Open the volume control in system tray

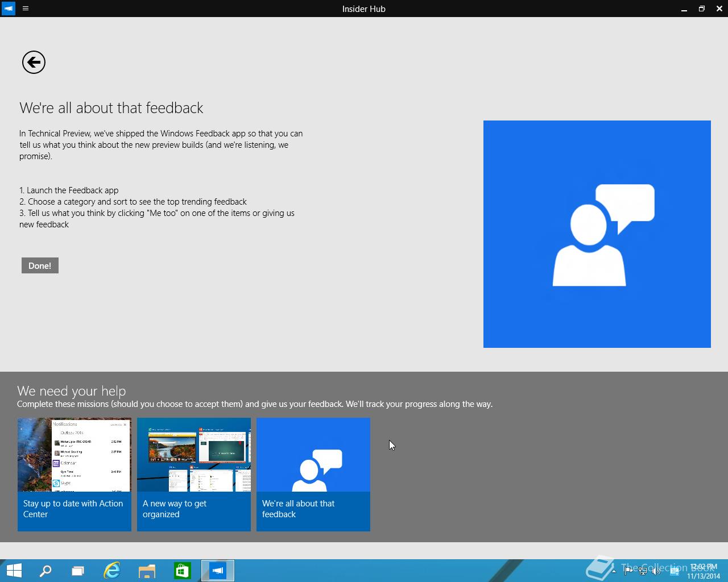pyautogui.click(x=657, y=571)
